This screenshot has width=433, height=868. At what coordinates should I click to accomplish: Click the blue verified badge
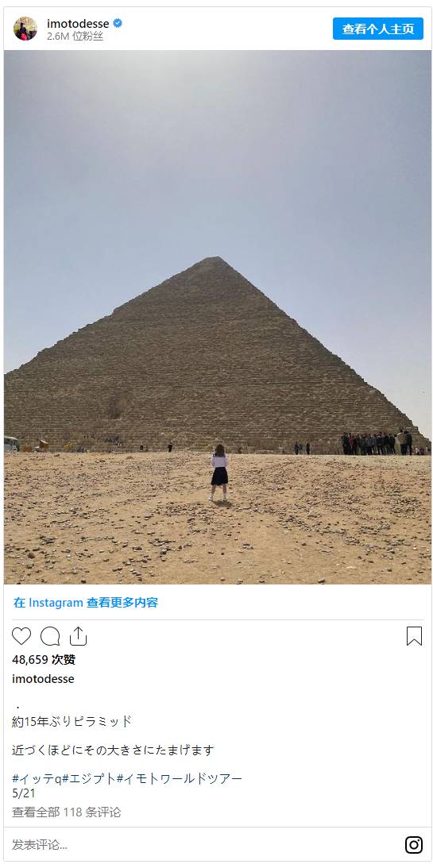[118, 23]
